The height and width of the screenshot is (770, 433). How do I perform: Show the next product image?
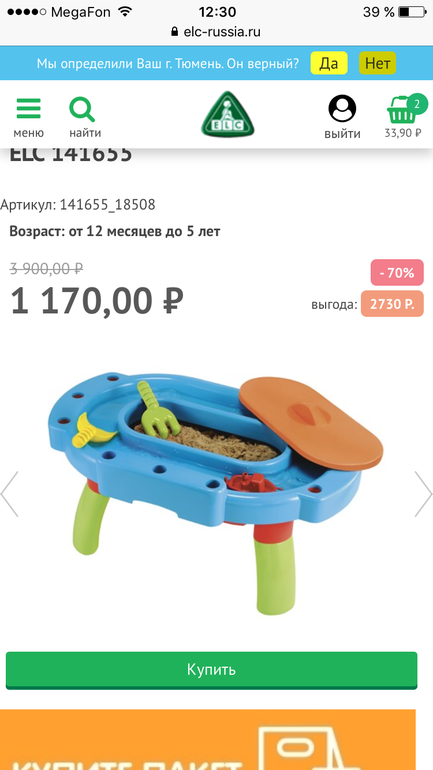(x=423, y=494)
